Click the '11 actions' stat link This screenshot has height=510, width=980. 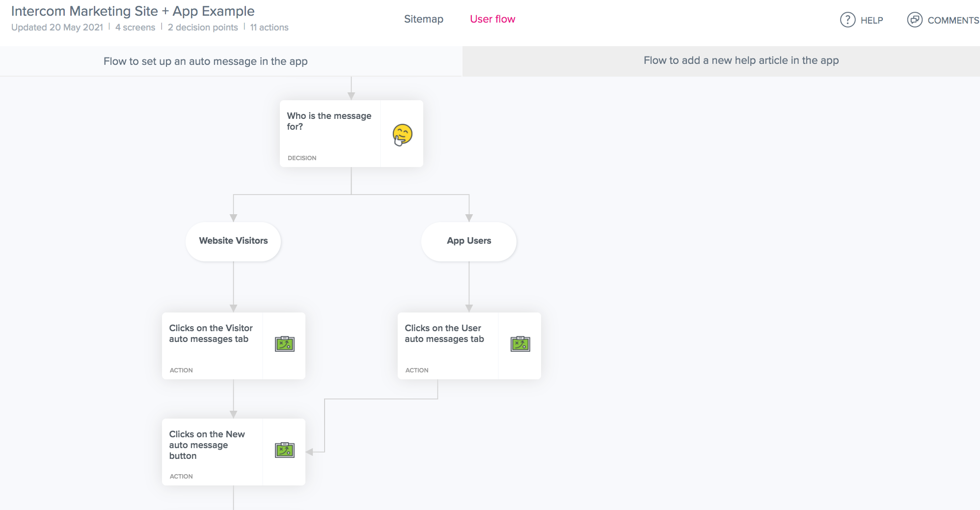269,28
